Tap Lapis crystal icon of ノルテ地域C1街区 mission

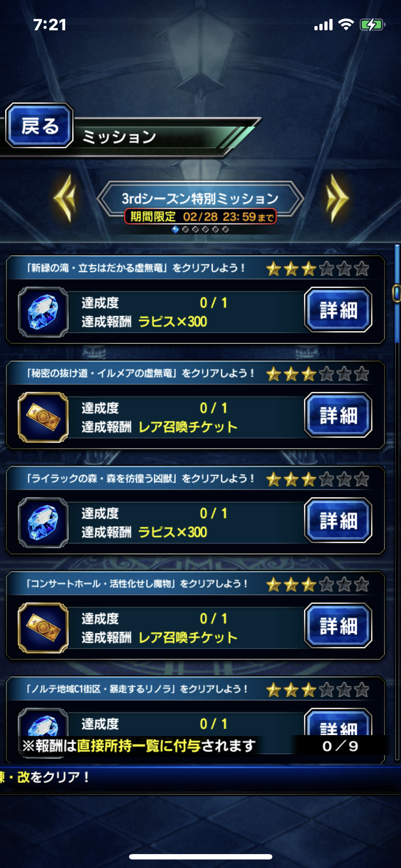point(43,723)
